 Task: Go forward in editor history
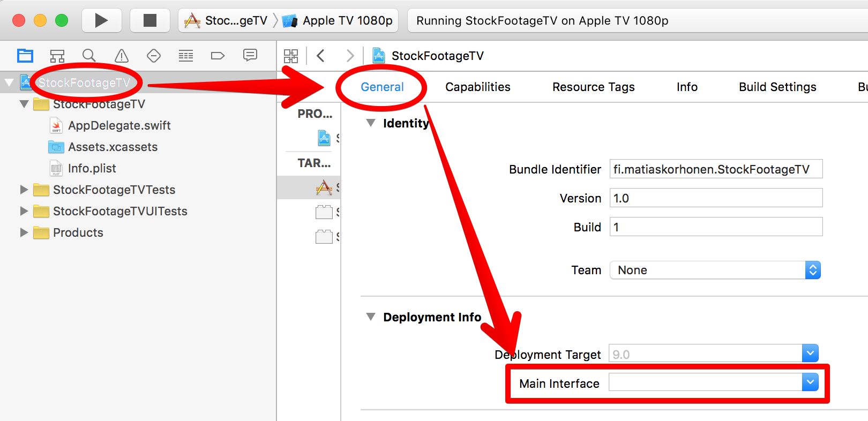tap(350, 56)
